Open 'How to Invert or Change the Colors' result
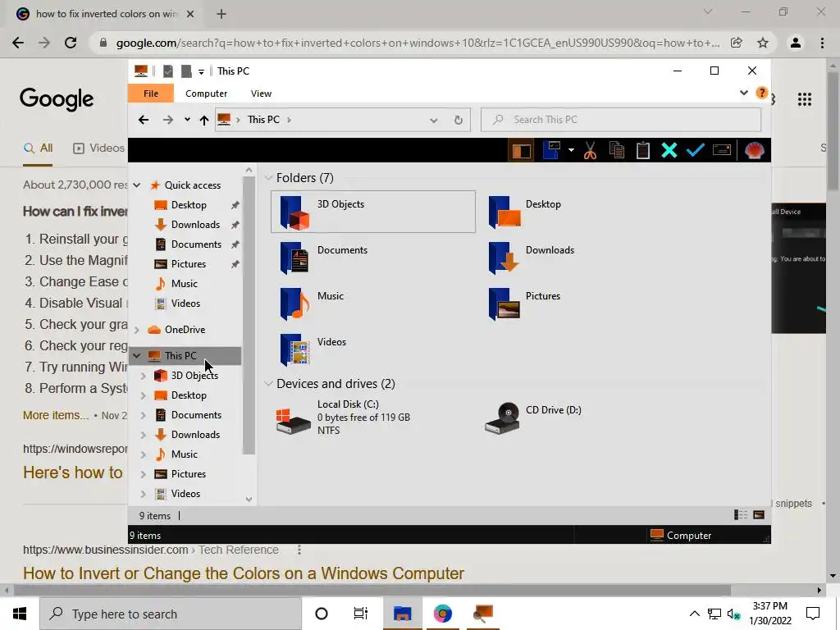The image size is (840, 630). pos(243,573)
